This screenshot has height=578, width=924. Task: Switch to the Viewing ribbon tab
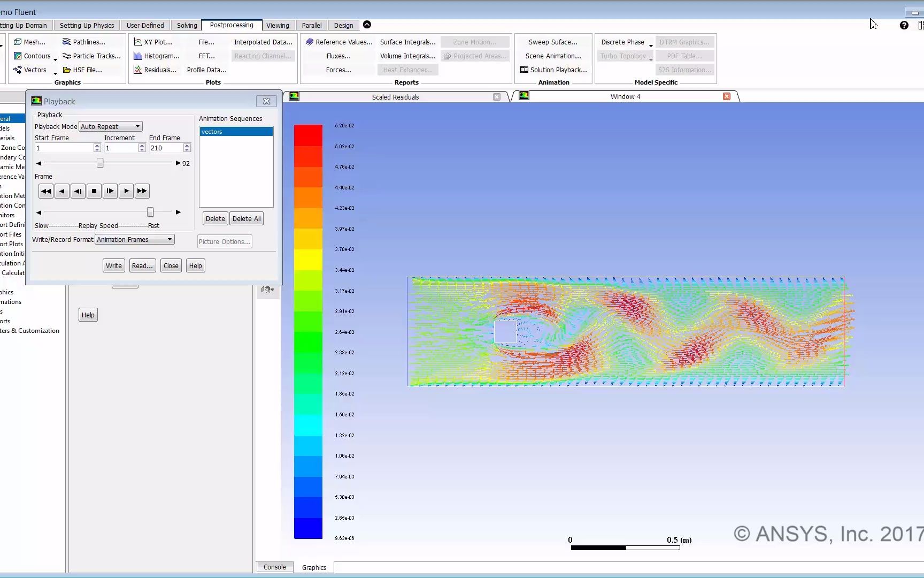[278, 25]
